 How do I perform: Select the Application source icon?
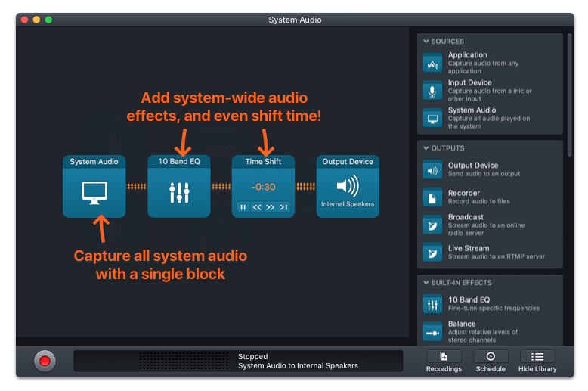tap(432, 63)
